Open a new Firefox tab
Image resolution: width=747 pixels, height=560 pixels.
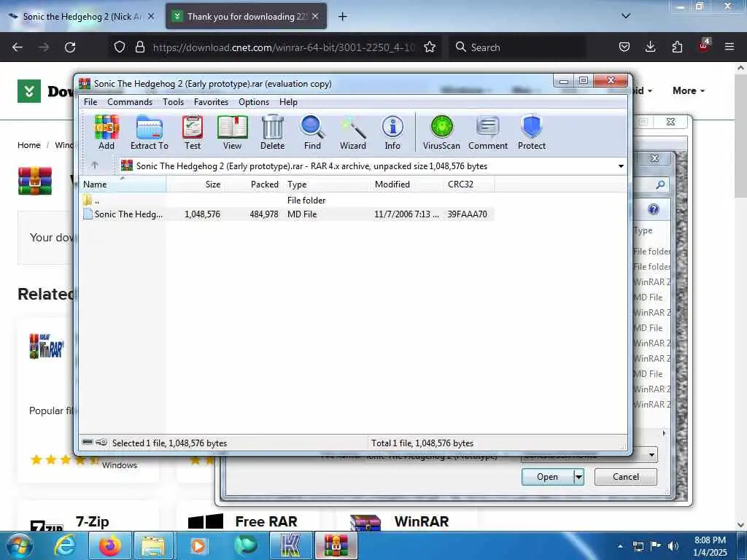pyautogui.click(x=342, y=17)
